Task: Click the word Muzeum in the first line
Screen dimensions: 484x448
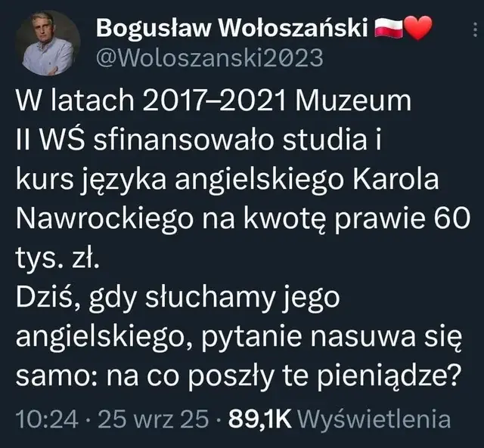Action: 353,100
